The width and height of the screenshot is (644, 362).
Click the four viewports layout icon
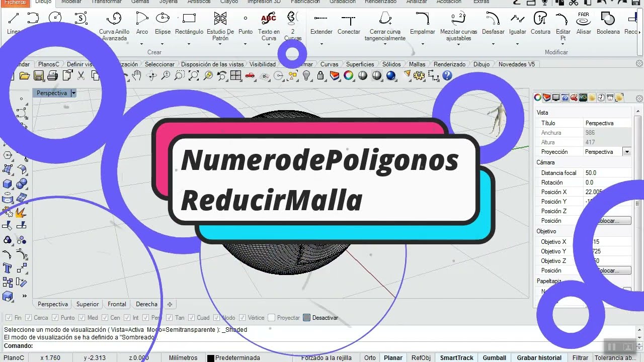[x=235, y=76]
